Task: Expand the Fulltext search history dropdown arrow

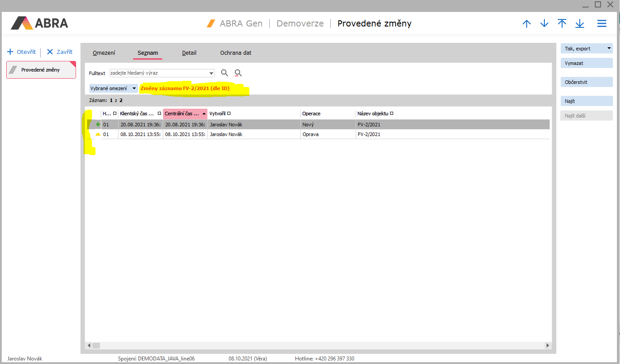Action: (211, 73)
